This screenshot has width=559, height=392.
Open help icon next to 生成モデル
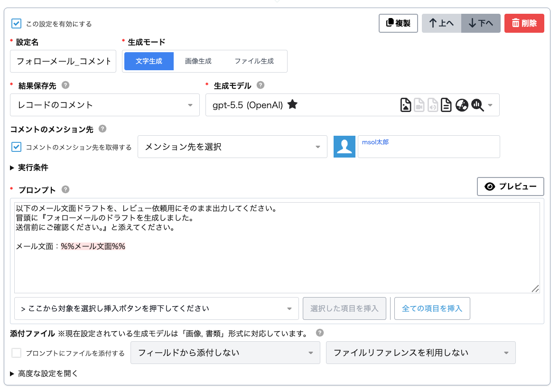click(x=261, y=85)
